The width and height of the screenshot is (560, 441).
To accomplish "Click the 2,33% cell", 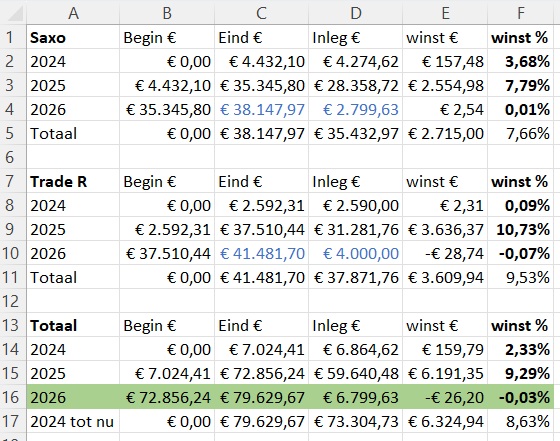I will (521, 349).
